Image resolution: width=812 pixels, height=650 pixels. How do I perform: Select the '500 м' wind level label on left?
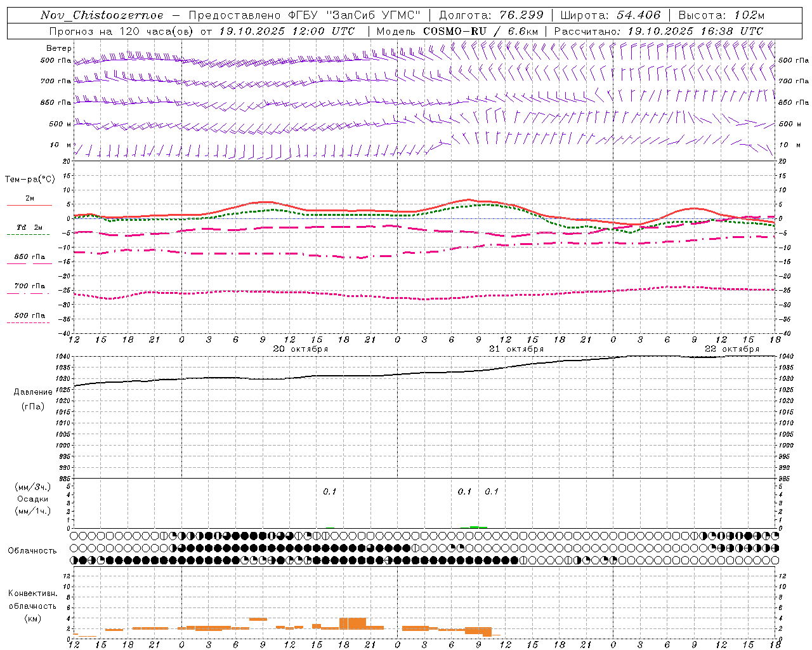60,124
